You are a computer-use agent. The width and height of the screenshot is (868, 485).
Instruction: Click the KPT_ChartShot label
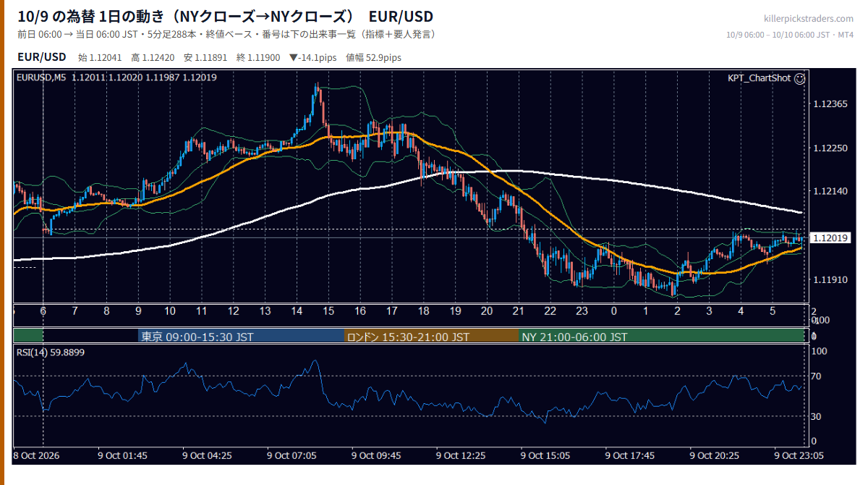click(x=759, y=78)
